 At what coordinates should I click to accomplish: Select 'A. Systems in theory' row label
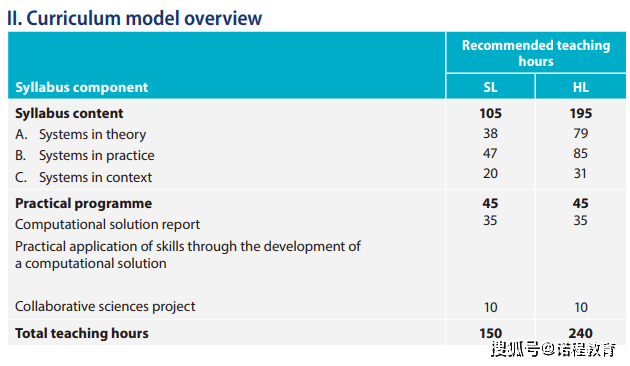80,134
